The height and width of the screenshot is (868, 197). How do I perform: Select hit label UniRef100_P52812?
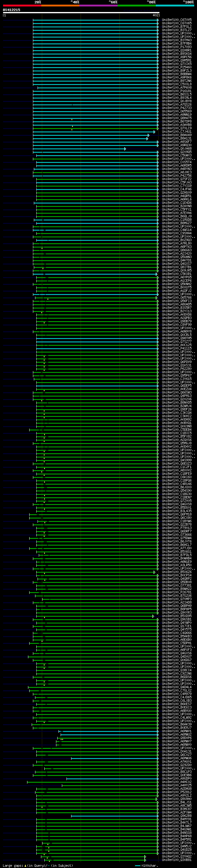click(177, 792)
